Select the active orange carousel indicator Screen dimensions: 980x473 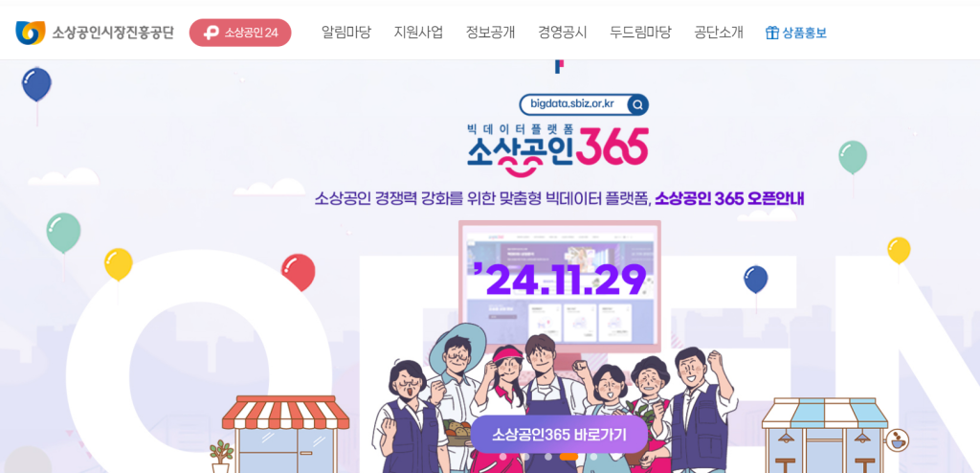568,457
